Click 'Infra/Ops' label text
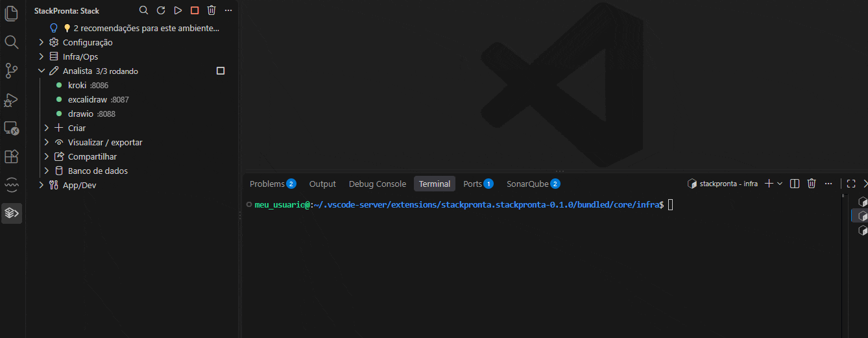Screen dimensions: 868x338 coord(80,56)
